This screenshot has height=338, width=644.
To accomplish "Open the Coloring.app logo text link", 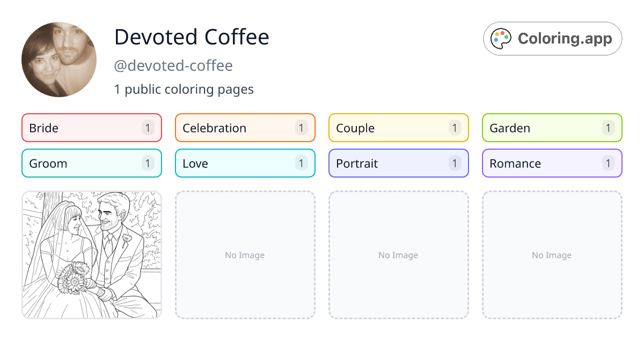I will click(565, 39).
